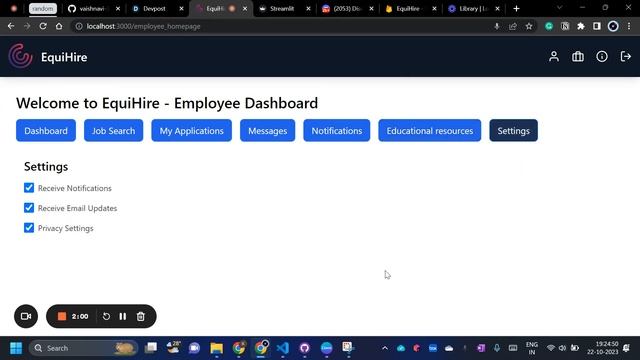The height and width of the screenshot is (360, 640).
Task: Go to the browser home page
Action: 59,26
